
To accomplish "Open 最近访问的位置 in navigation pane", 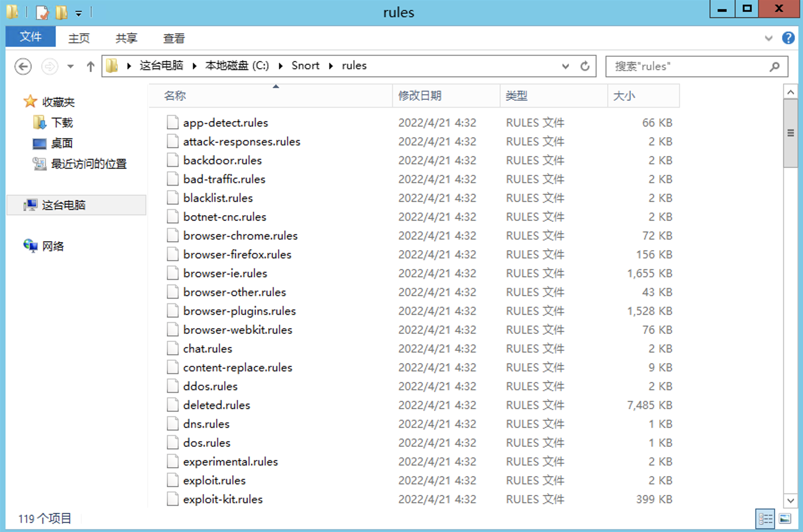I will coord(89,164).
